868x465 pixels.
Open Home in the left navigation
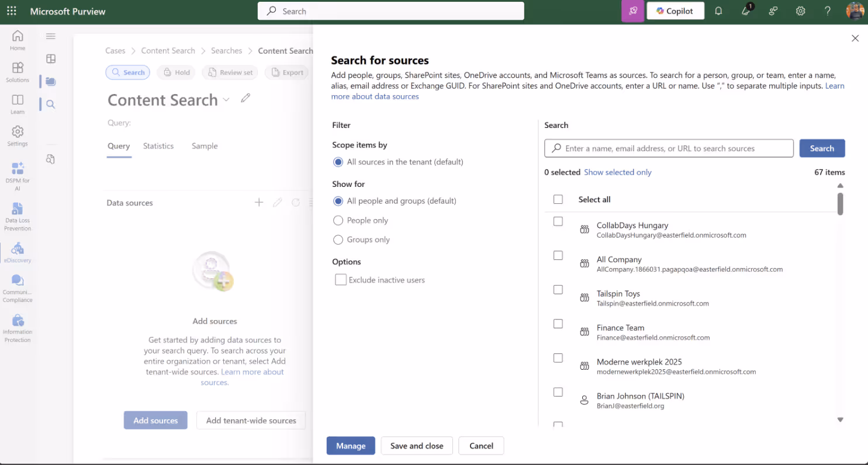[x=18, y=40]
